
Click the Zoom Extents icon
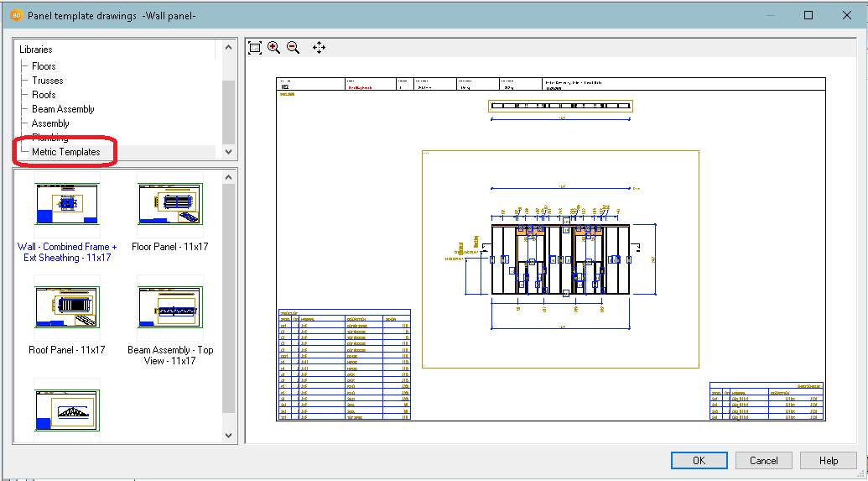[x=255, y=48]
